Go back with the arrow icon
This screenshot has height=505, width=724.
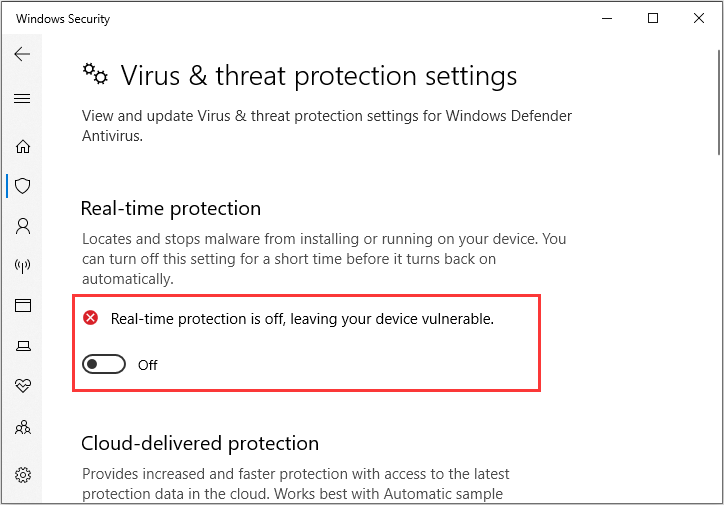point(22,54)
